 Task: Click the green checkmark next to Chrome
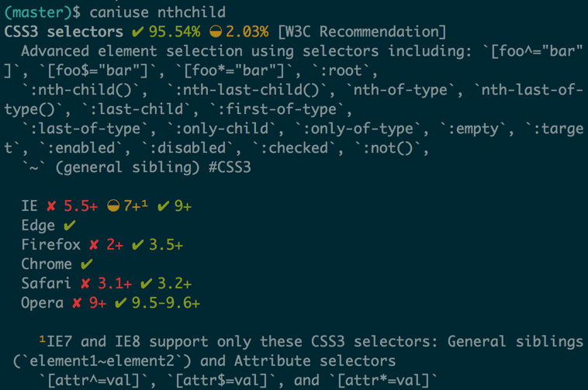(x=86, y=264)
